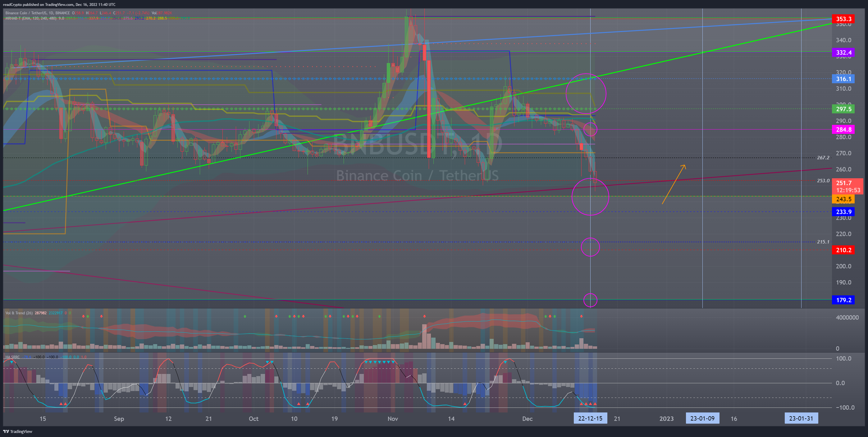Click the Oct label on time axis
The width and height of the screenshot is (868, 437).
point(254,419)
